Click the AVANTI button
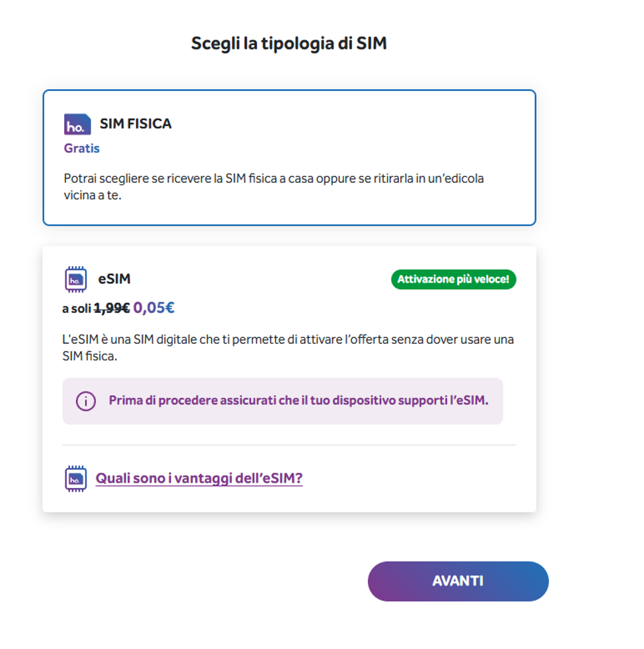644x649 pixels. (458, 581)
